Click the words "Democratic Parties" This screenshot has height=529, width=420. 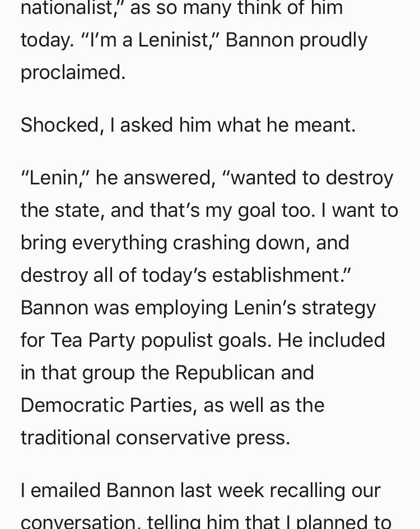pyautogui.click(x=106, y=405)
